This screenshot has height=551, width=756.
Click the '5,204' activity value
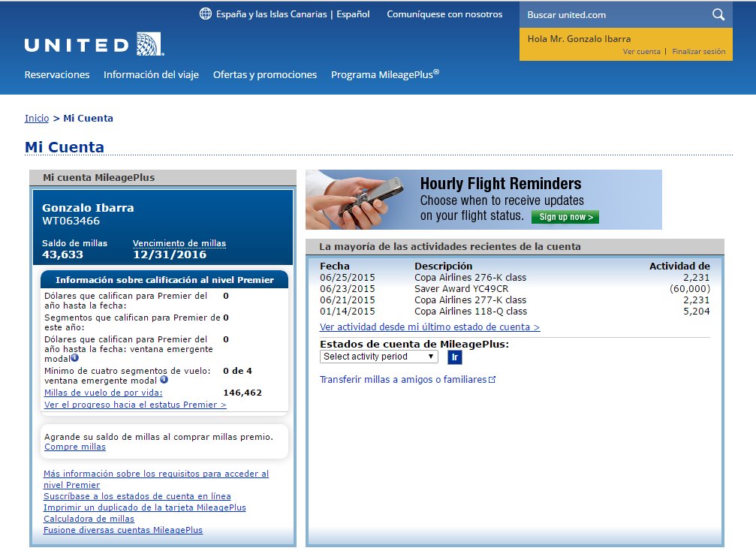[x=696, y=312]
